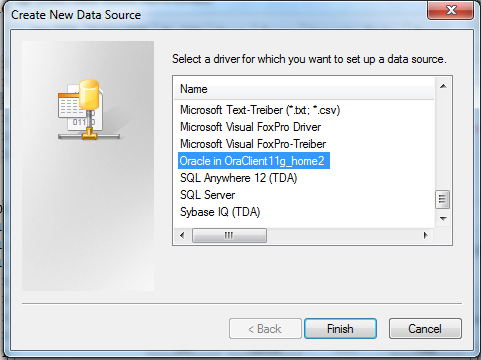
Task: Select Microsoft Visual FoxPro Driver entry
Action: click(250, 127)
